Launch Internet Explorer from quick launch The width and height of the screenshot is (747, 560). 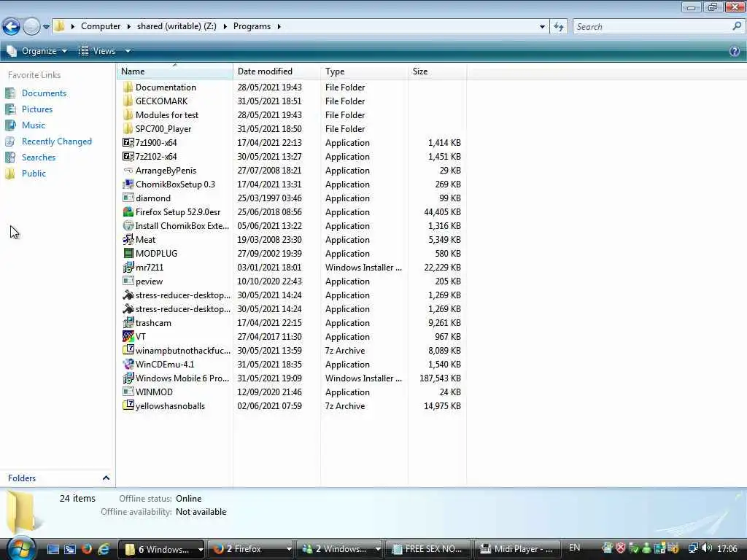104,549
